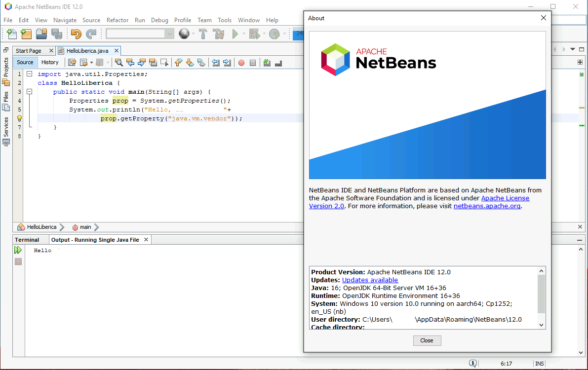
Task: Close the About dialog with the Close button
Action: [x=427, y=340]
